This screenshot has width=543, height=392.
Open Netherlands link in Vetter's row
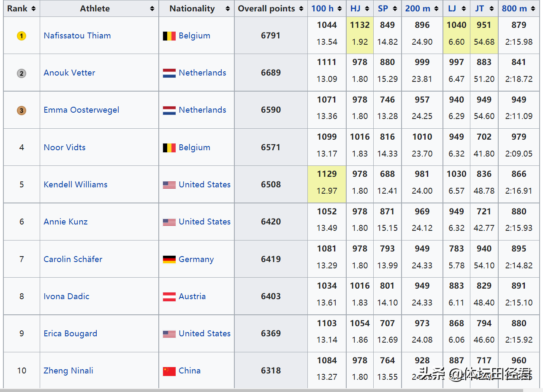point(202,73)
